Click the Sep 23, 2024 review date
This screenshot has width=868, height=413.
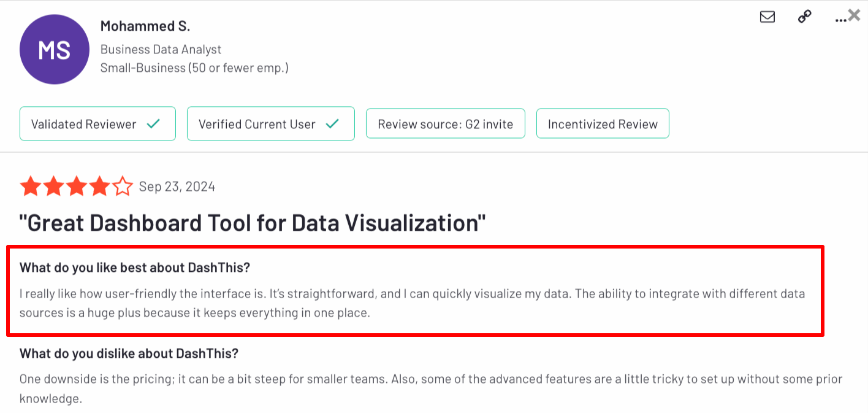tap(177, 187)
